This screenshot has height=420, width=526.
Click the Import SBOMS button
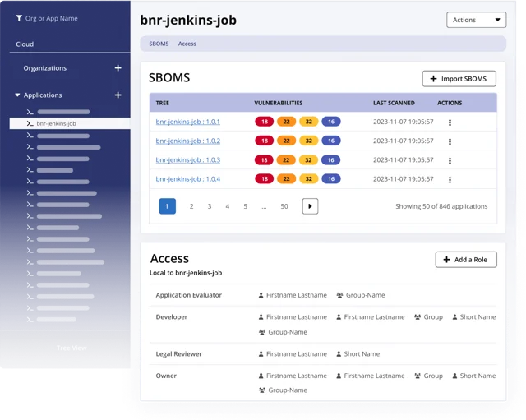(x=459, y=79)
